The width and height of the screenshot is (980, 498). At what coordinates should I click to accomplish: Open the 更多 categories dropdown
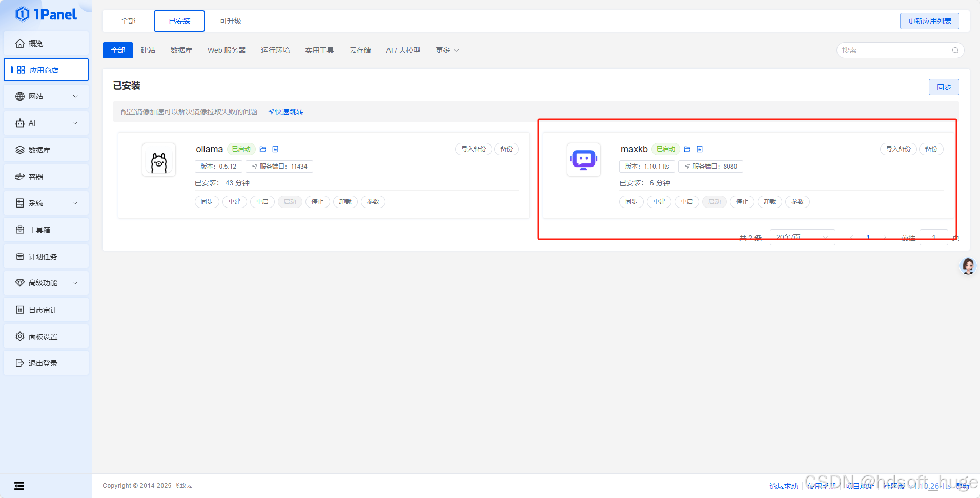coord(447,50)
